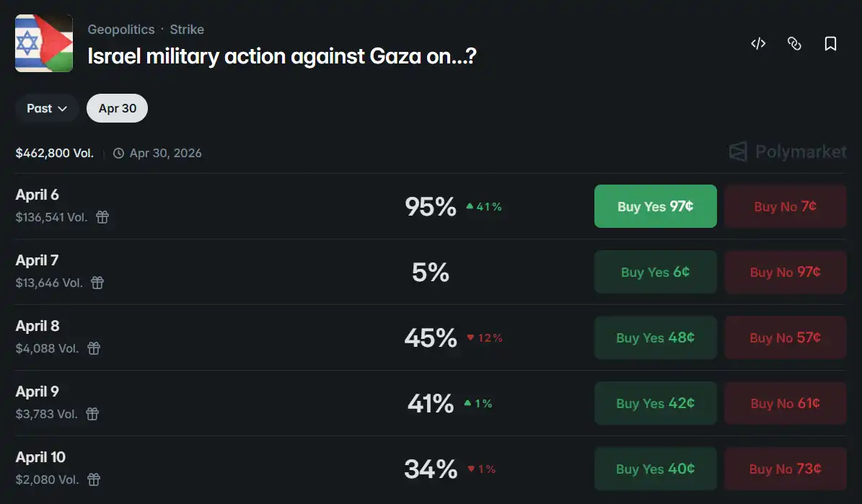
Task: Click the Israel-Palestine flag market thumbnail
Action: tap(44, 43)
